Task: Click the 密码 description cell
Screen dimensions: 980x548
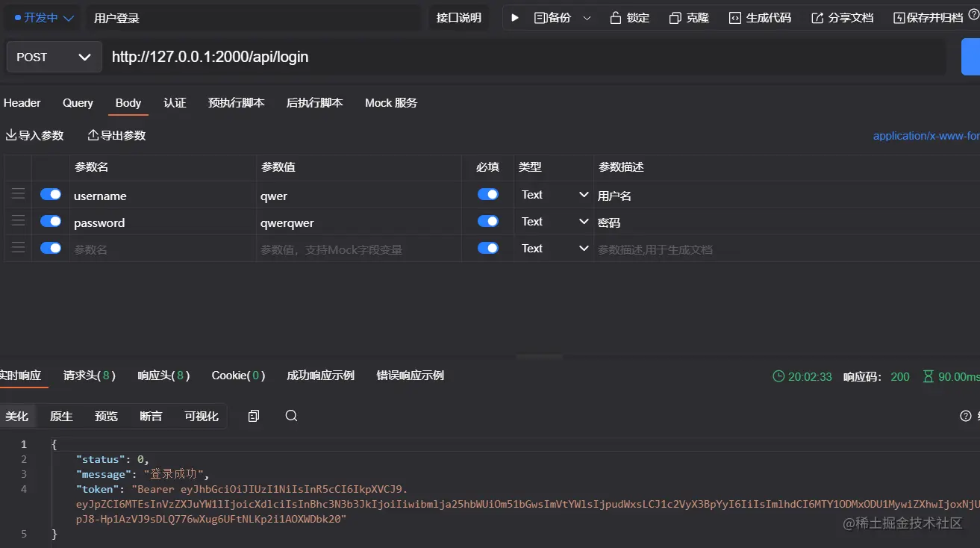Action: [787, 222]
